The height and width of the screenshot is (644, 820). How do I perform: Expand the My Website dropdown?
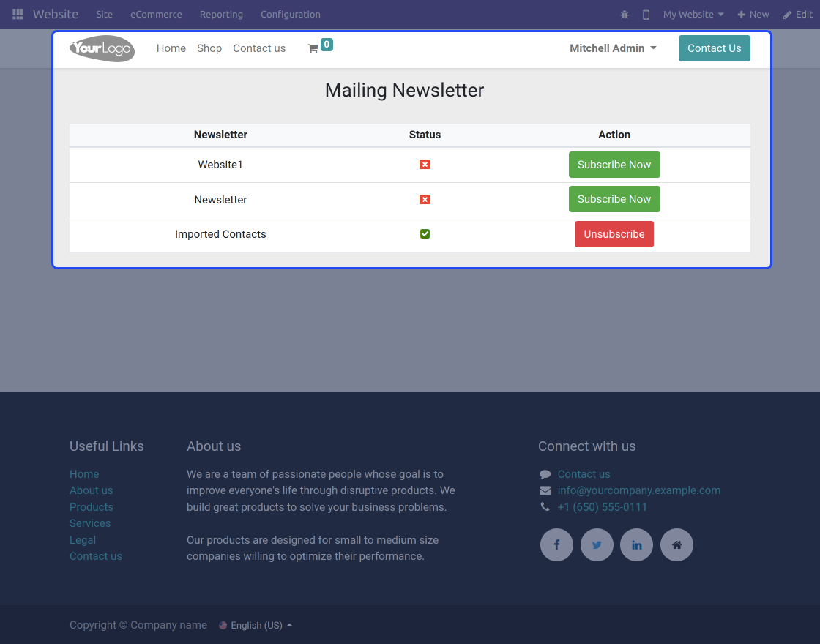(x=693, y=15)
